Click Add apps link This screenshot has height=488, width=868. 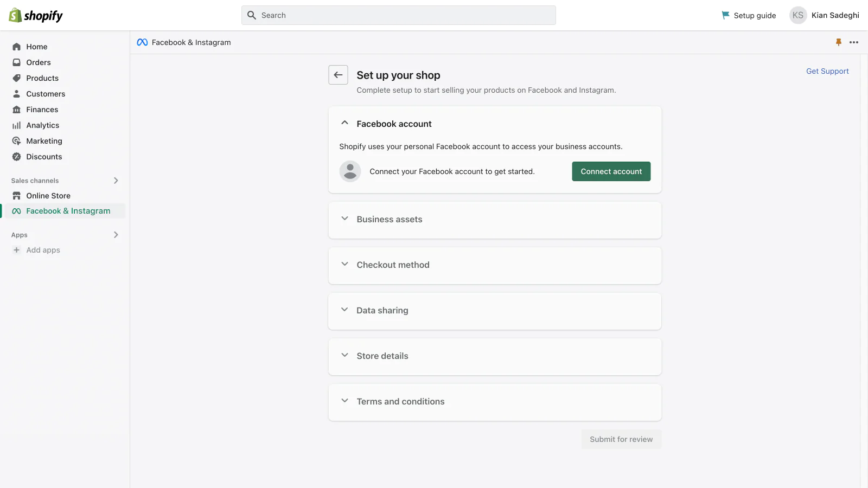(x=43, y=250)
